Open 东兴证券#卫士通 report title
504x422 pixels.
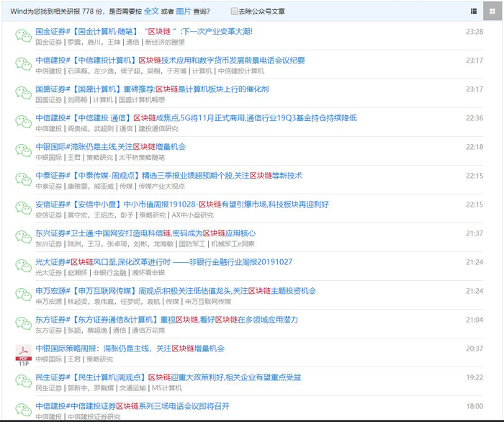click(x=145, y=233)
